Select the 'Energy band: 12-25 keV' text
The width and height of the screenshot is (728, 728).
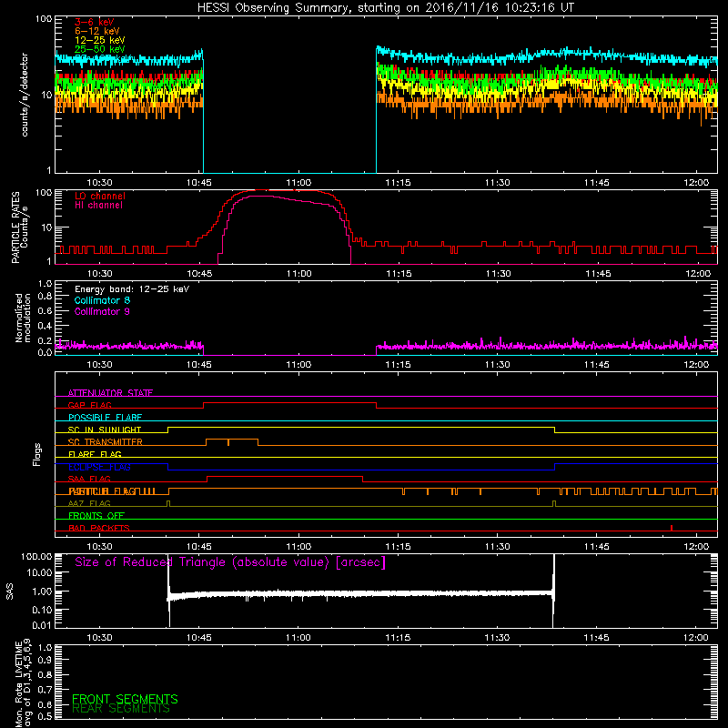132,289
